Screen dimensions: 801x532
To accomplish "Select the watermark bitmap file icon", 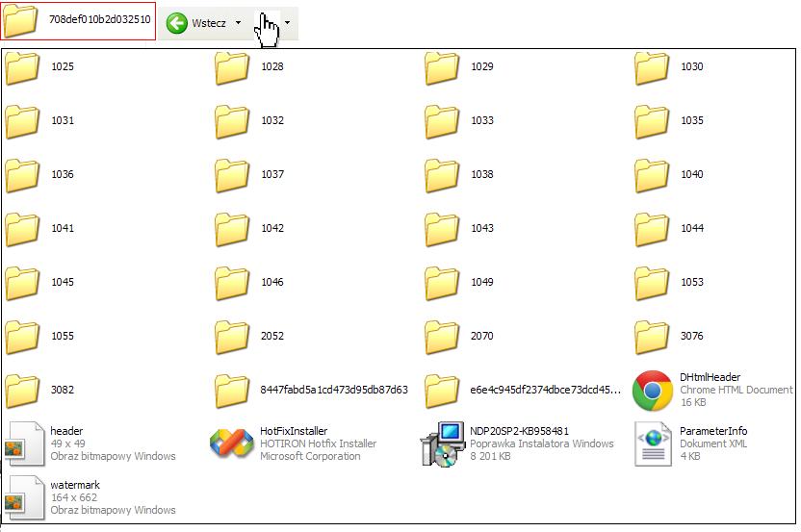I will pos(23,497).
